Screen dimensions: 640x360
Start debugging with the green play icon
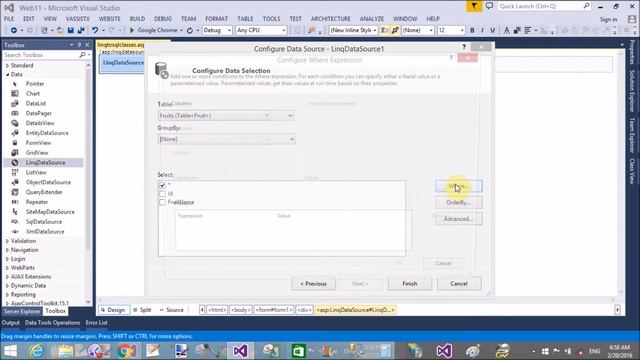click(x=132, y=30)
